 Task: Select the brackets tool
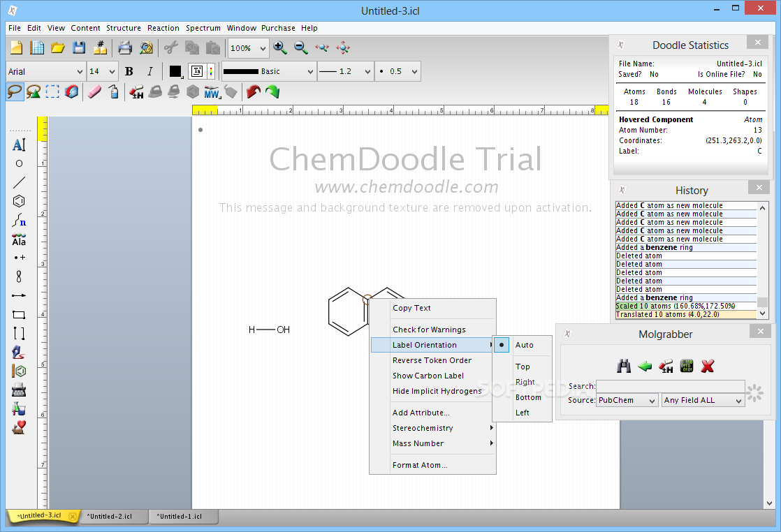[19, 334]
